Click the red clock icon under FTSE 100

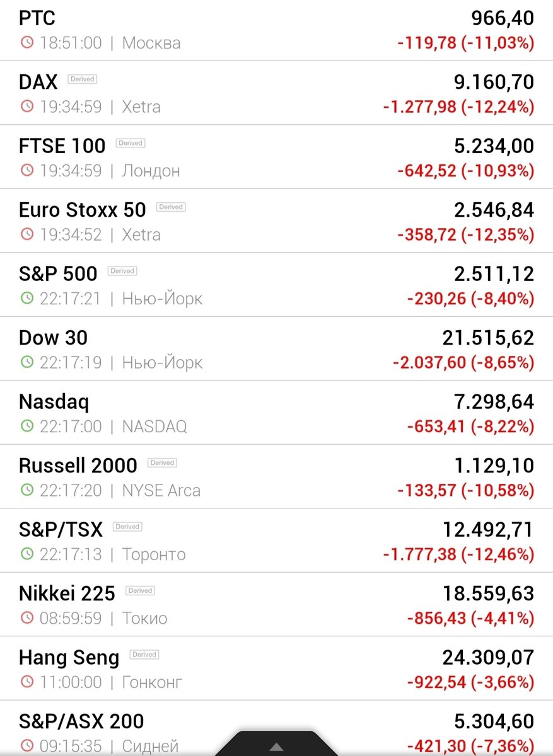26,170
